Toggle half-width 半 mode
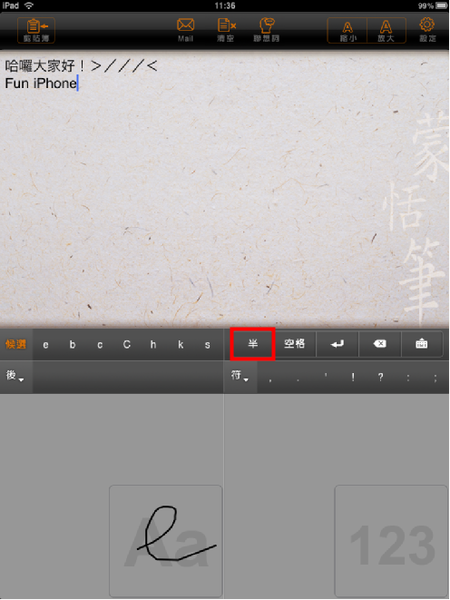The height and width of the screenshot is (600, 450). pos(253,344)
